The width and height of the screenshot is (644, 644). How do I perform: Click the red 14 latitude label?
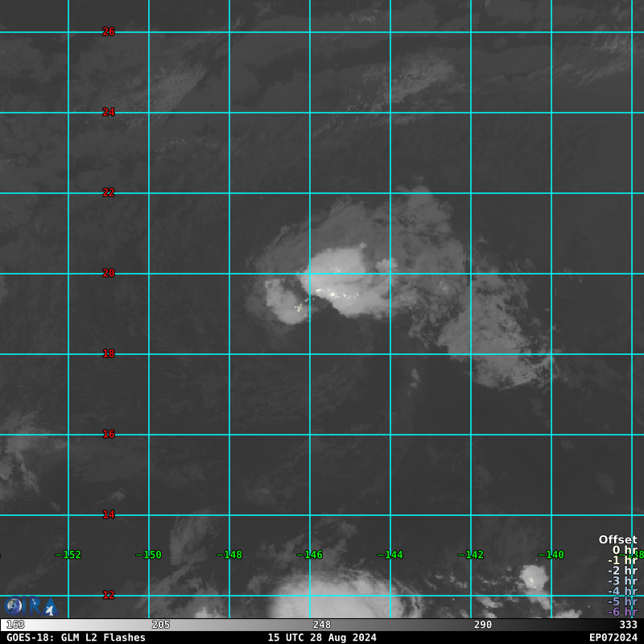109,514
